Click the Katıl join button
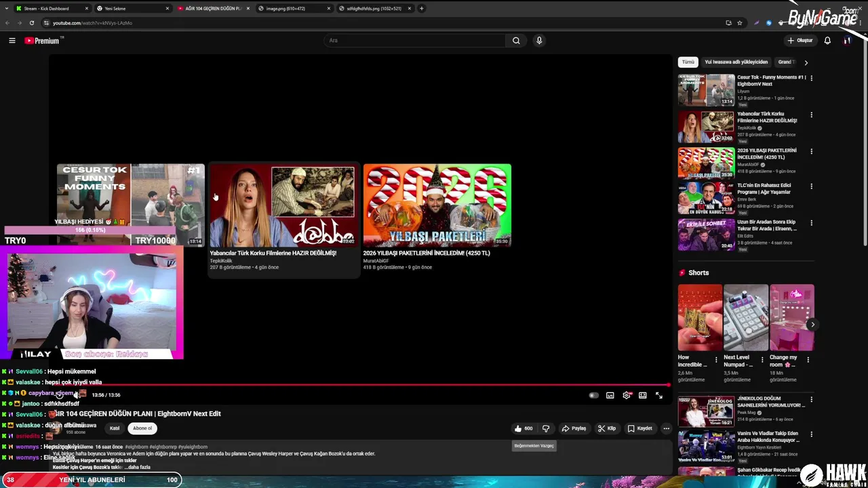This screenshot has height=488, width=868. pyautogui.click(x=115, y=428)
